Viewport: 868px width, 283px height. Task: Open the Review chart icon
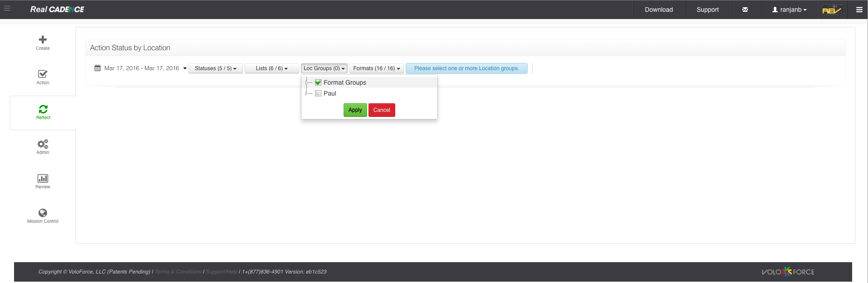pyautogui.click(x=43, y=178)
